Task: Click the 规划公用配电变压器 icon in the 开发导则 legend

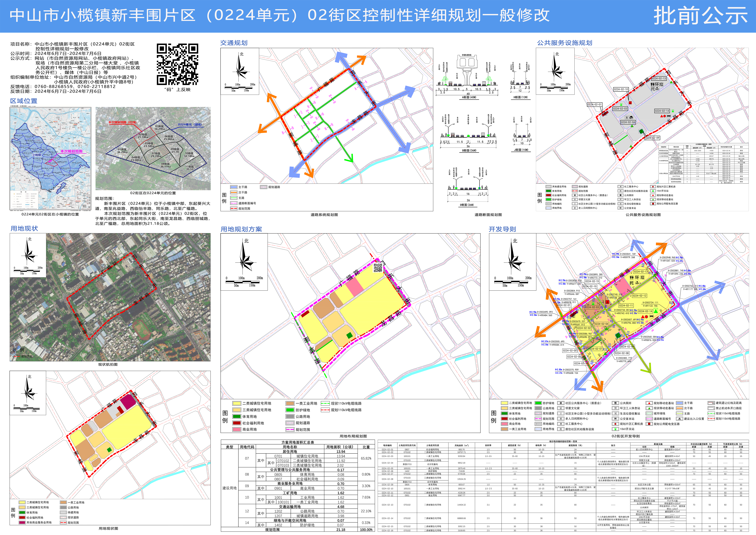Action: click(649, 424)
